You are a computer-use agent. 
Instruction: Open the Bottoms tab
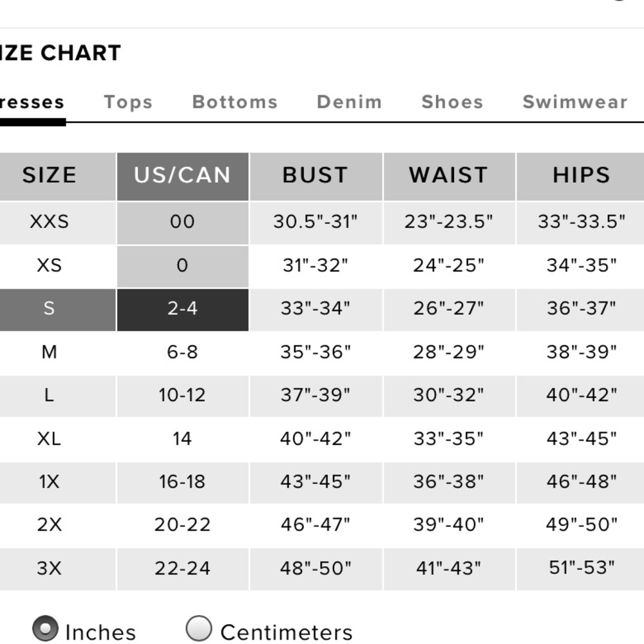click(235, 102)
